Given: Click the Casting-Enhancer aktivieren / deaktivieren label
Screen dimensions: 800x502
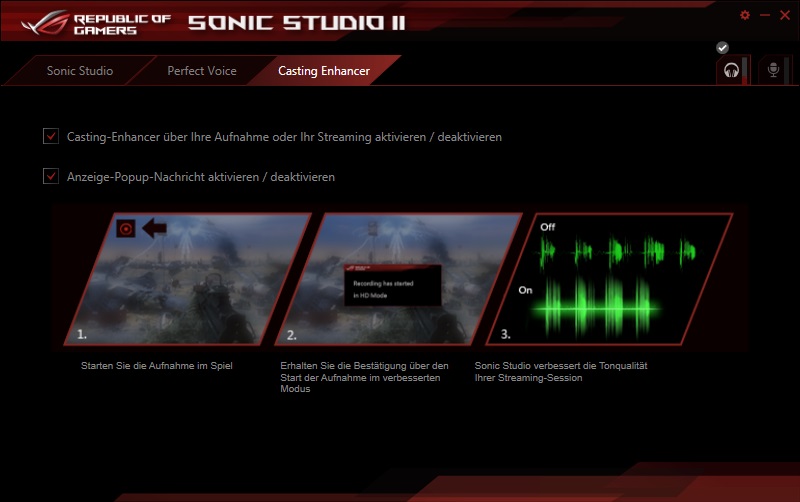Looking at the screenshot, I should click(284, 137).
